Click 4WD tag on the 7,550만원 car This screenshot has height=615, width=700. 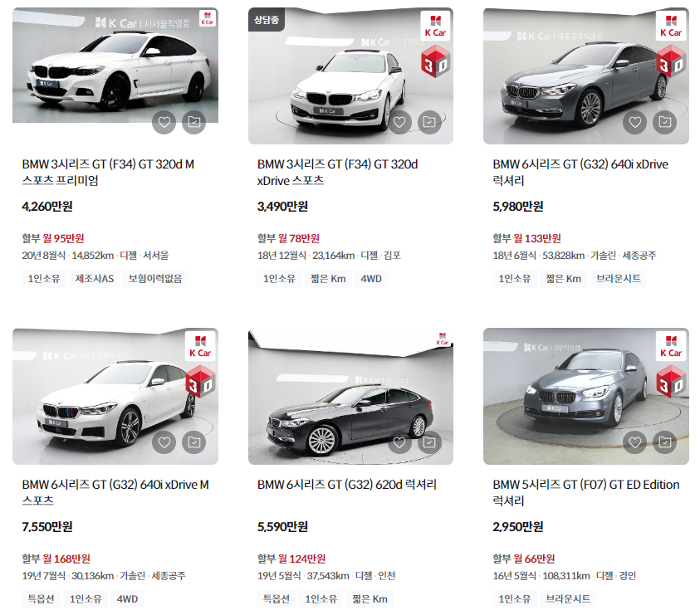coord(127,599)
